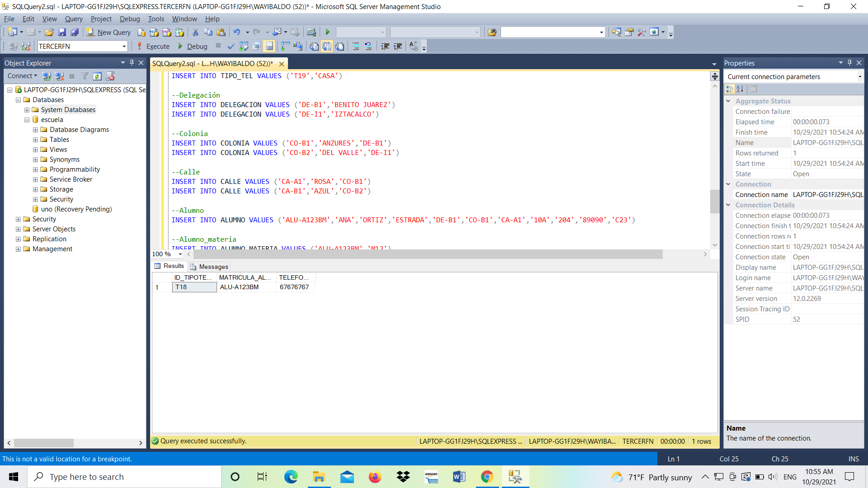Image resolution: width=868 pixels, height=488 pixels.
Task: Click Specify Values for Template Parameters icon
Action: click(414, 46)
